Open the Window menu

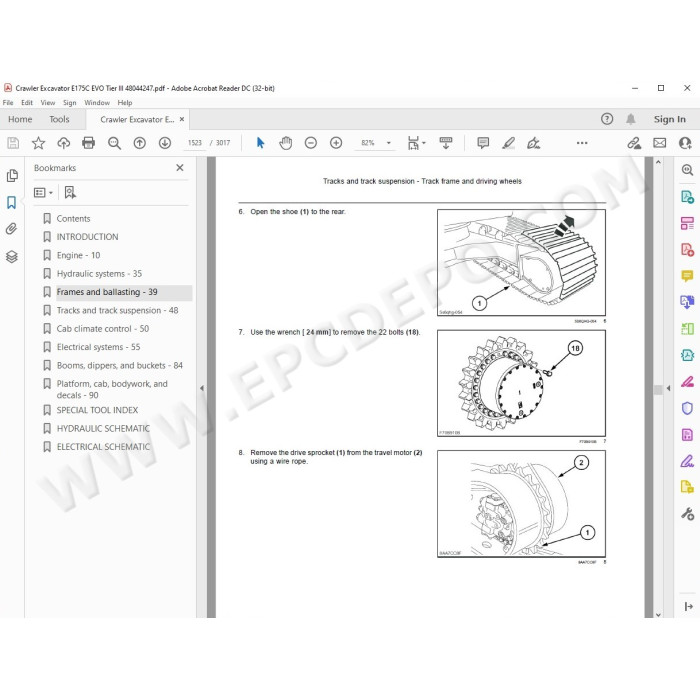(x=97, y=103)
